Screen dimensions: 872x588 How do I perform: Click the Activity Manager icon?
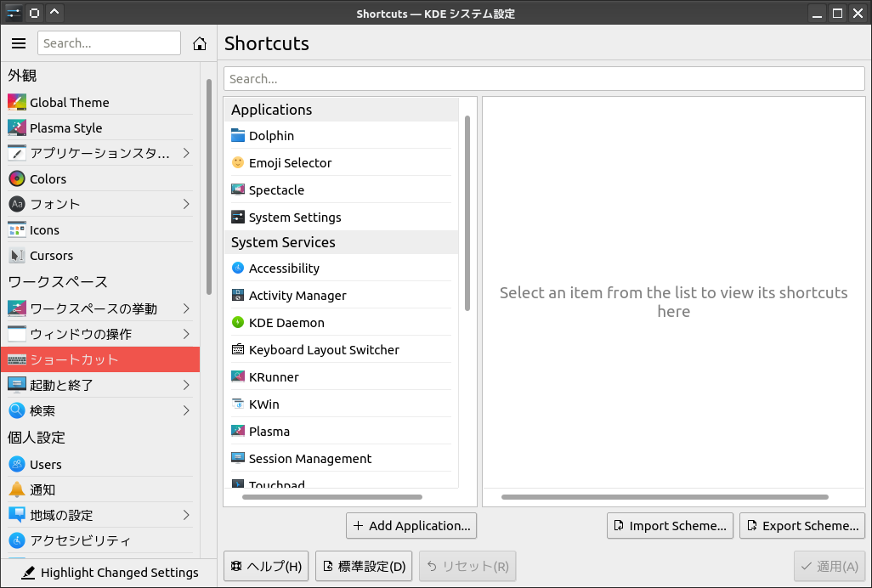click(238, 296)
